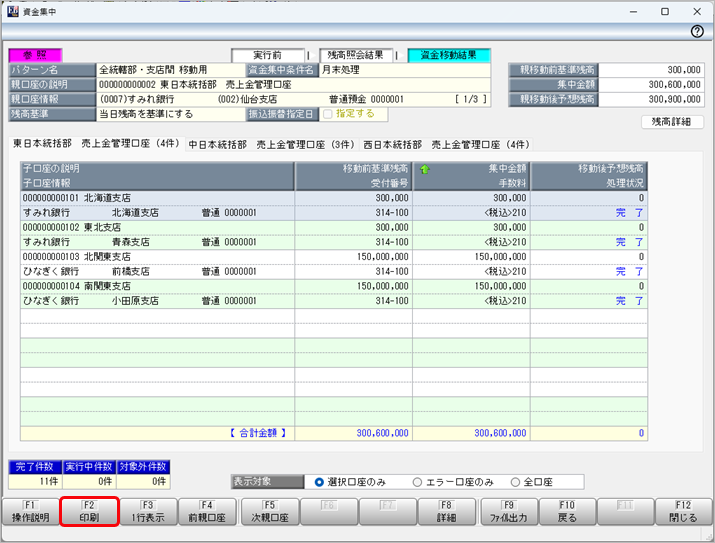Click F10 戻る button

point(567,512)
